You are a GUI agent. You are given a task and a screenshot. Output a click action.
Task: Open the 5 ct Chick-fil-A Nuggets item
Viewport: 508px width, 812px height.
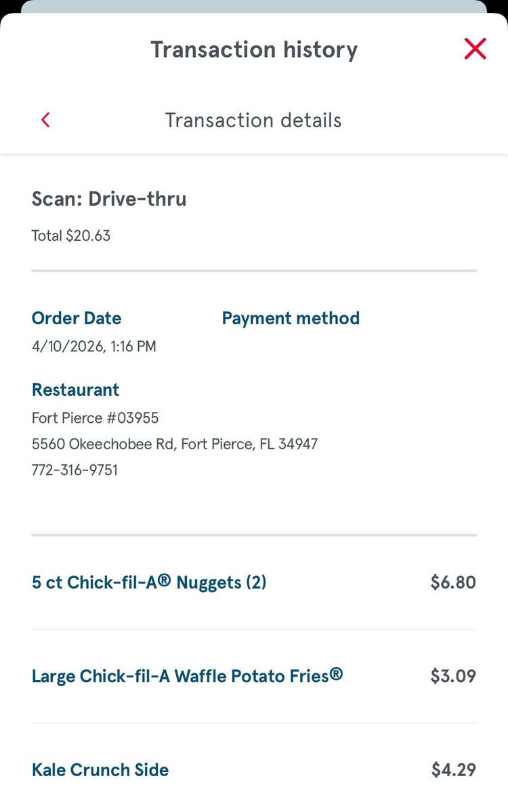pos(149,583)
